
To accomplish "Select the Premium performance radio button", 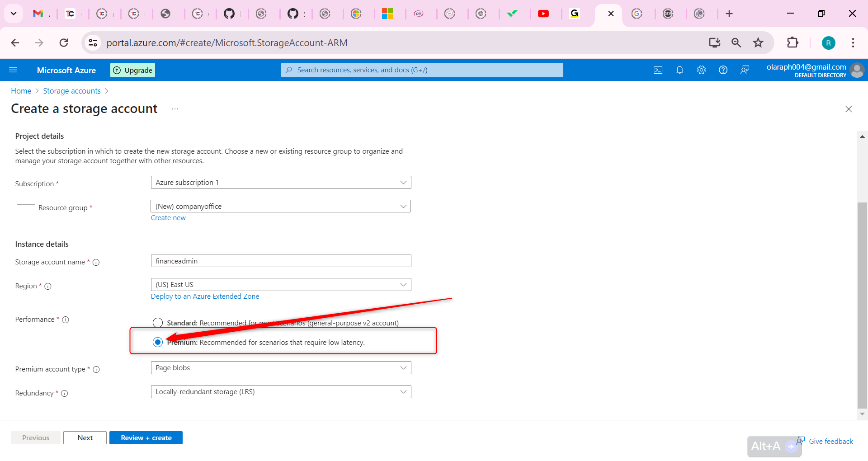I will tap(158, 342).
